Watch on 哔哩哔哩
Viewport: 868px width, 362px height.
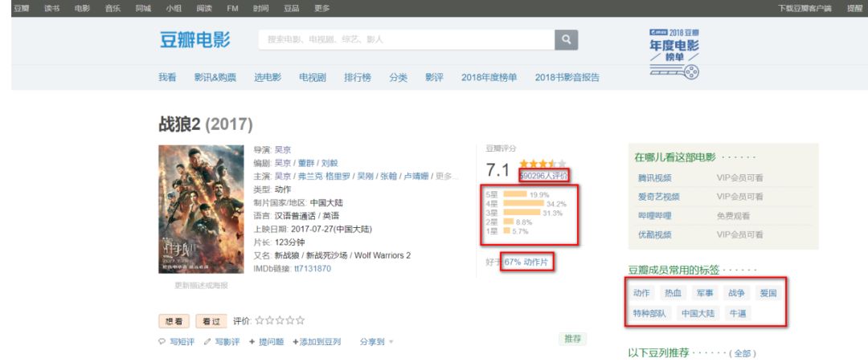(x=655, y=216)
